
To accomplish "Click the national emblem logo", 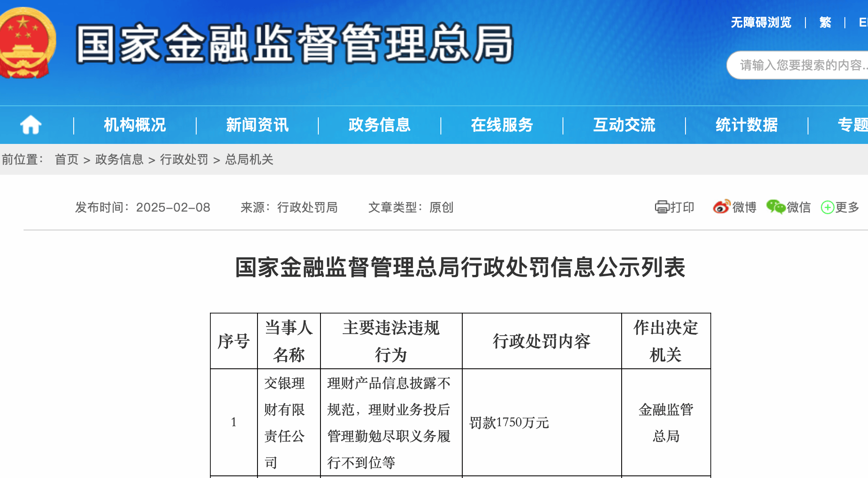I will 27,43.
